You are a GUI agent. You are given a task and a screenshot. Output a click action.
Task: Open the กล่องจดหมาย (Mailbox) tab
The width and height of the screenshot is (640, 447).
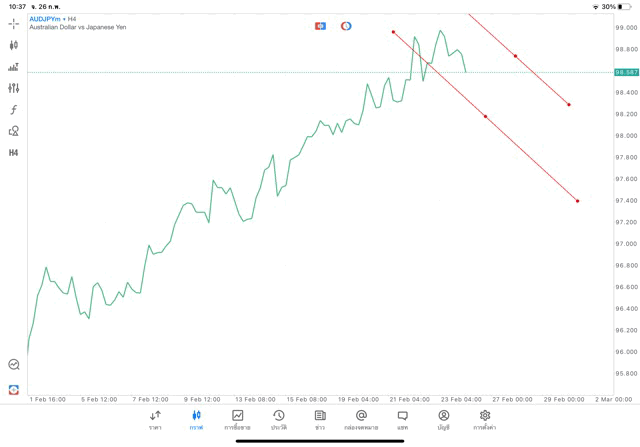tap(361, 419)
